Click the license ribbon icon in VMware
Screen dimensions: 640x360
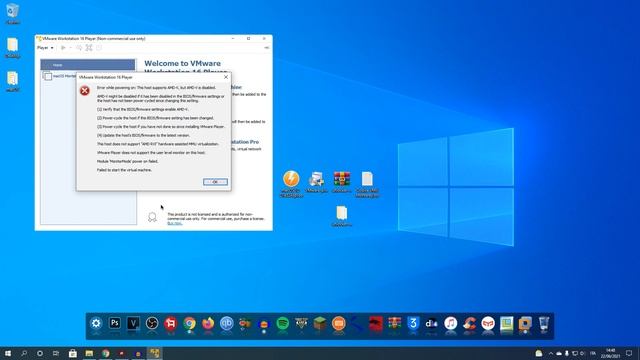coord(152,217)
